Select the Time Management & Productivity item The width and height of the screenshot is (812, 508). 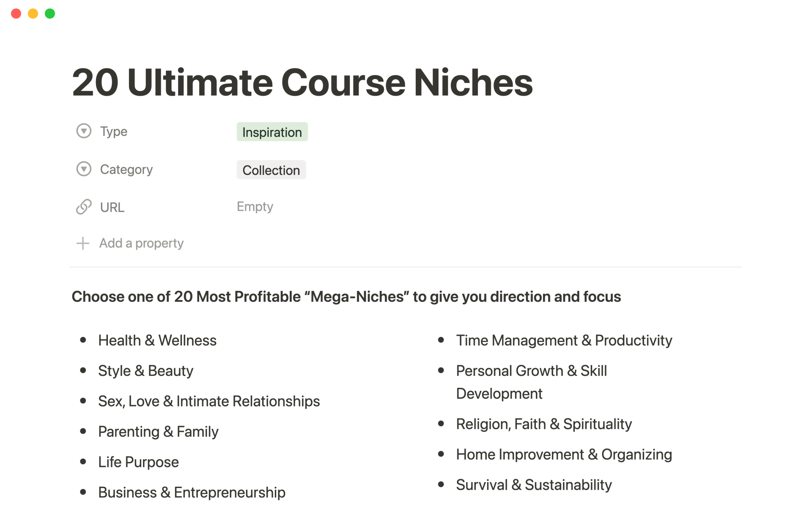pyautogui.click(x=564, y=340)
